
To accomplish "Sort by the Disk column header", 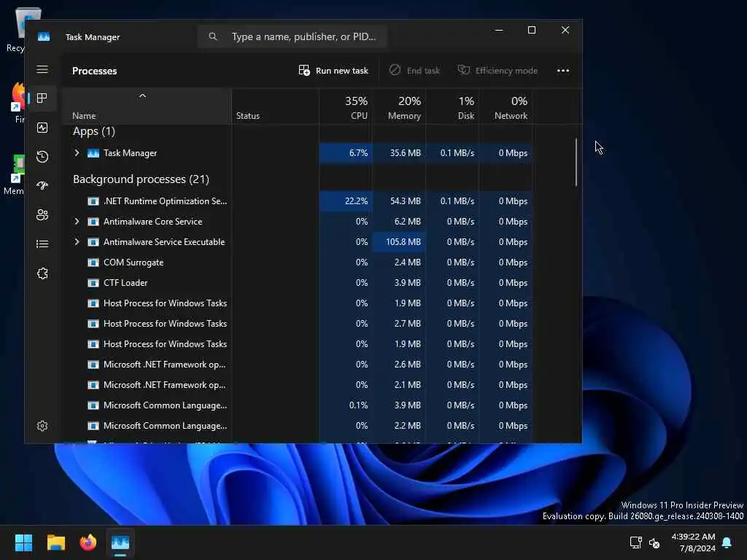I will 452,108.
